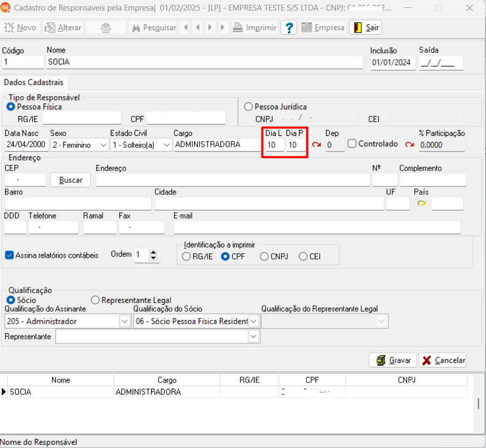The image size is (486, 448).
Task: Click the red arrow beside % Participação
Action: 410,144
